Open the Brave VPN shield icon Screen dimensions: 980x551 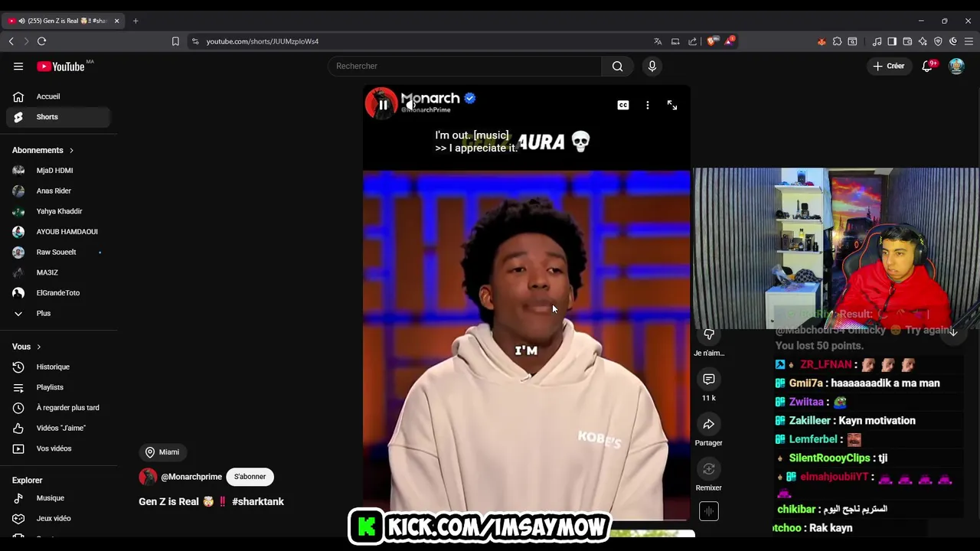coord(938,41)
